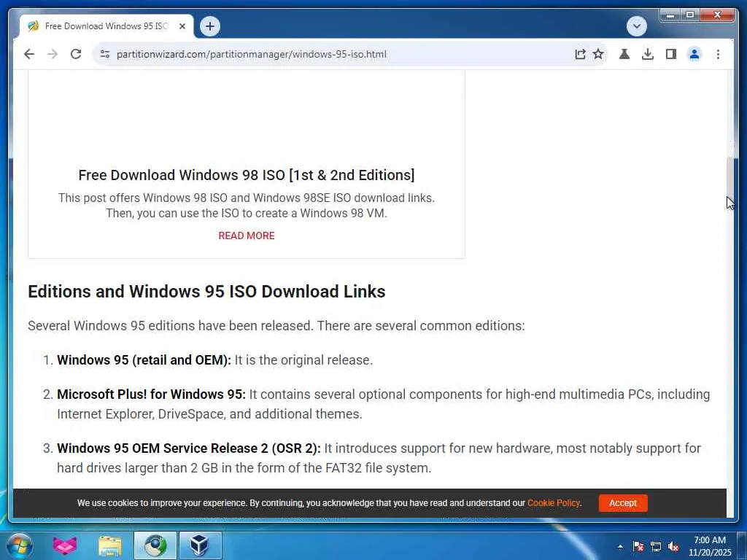
Task: Maximize the Chrome window
Action: 690,15
